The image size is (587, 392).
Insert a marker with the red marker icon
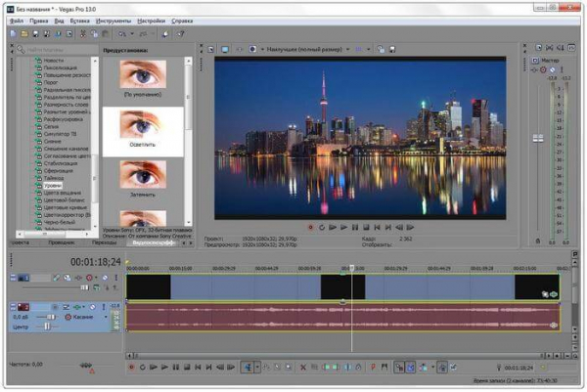373,368
